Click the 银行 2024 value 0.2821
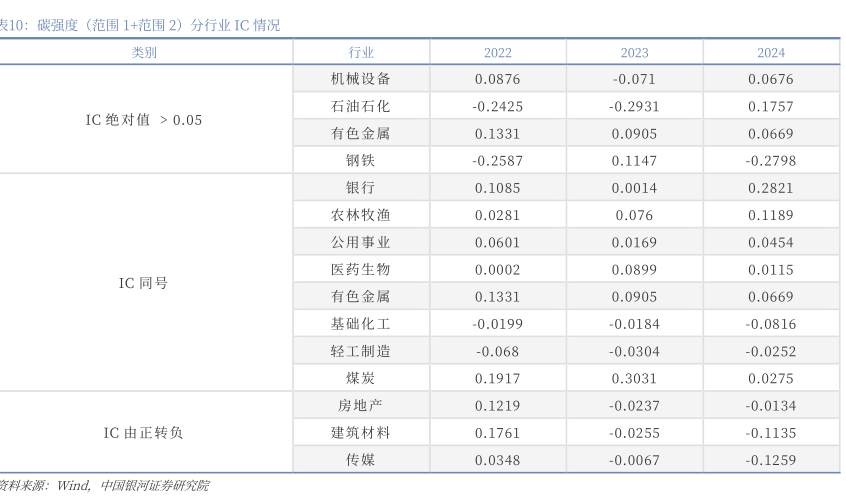The width and height of the screenshot is (846, 504). coord(770,188)
